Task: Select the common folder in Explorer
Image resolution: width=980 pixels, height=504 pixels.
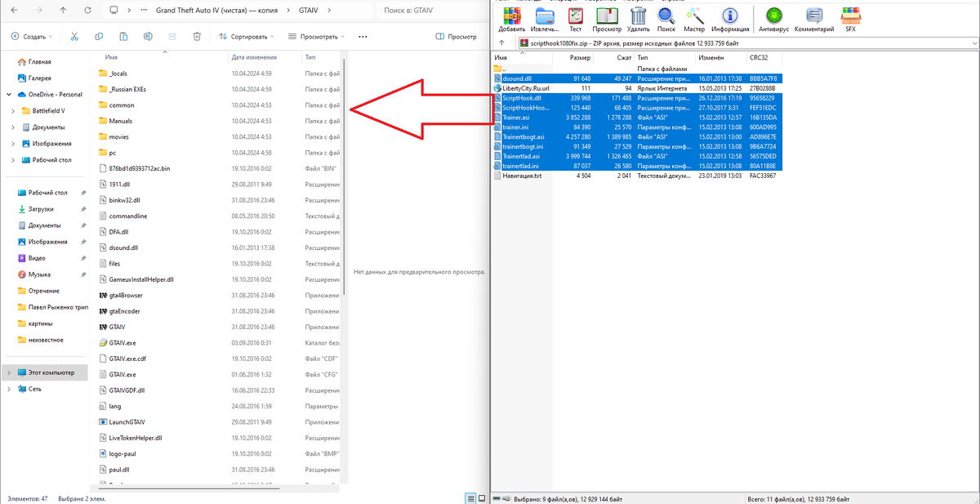Action: (121, 105)
